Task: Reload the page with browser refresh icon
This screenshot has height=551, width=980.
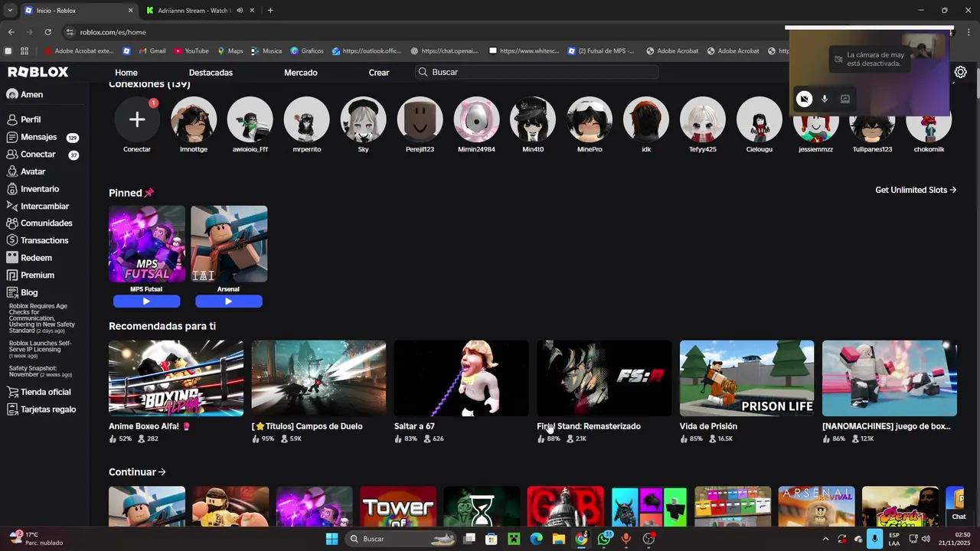Action: 47,32
